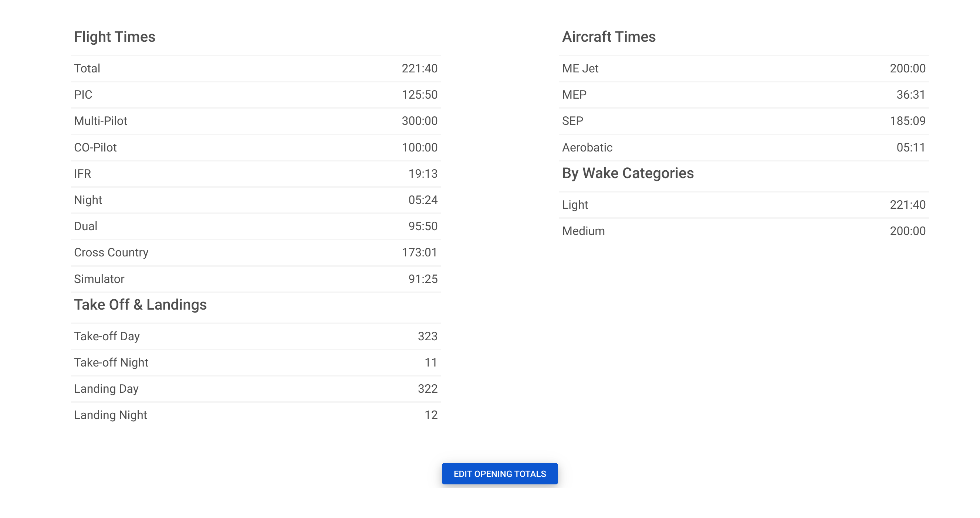Select the Landing Night row label
The height and width of the screenshot is (518, 980).
point(110,415)
